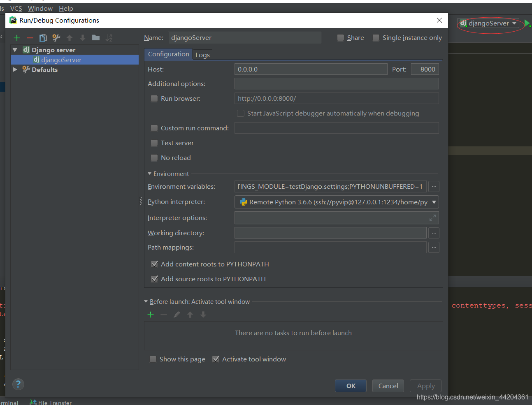Check the Run browser option
This screenshot has width=532, height=405.
point(154,99)
